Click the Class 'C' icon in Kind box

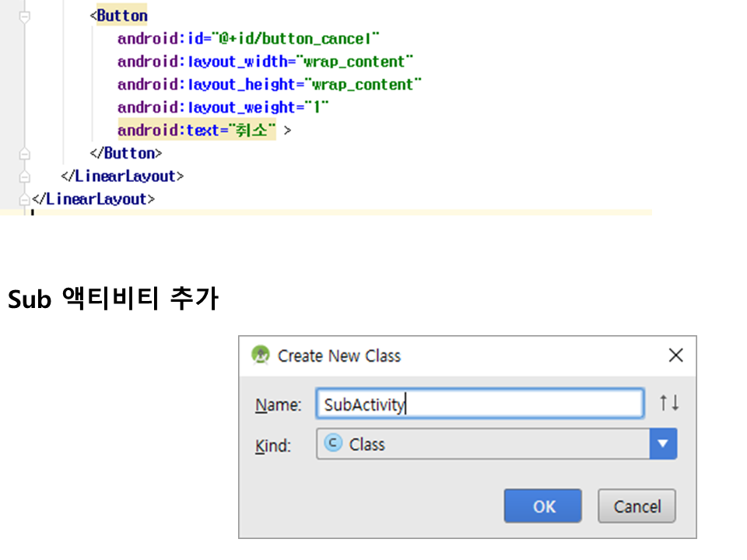(333, 443)
